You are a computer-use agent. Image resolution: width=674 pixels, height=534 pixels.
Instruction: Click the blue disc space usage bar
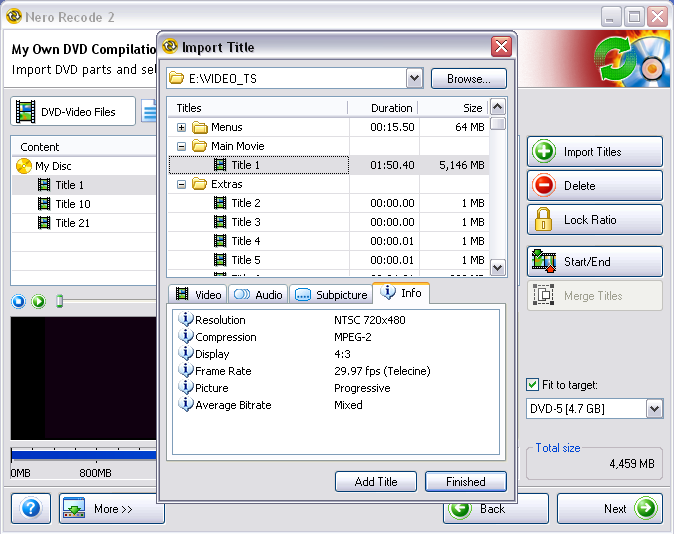coord(84,456)
